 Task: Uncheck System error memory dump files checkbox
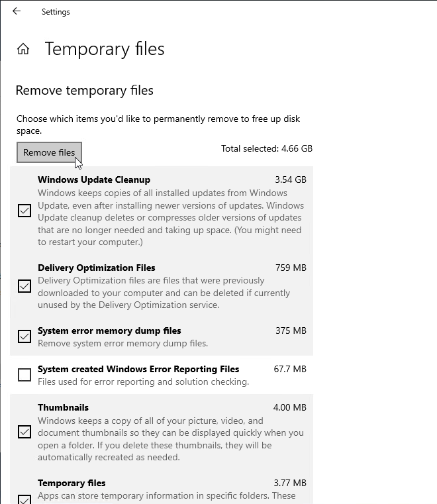click(x=24, y=336)
